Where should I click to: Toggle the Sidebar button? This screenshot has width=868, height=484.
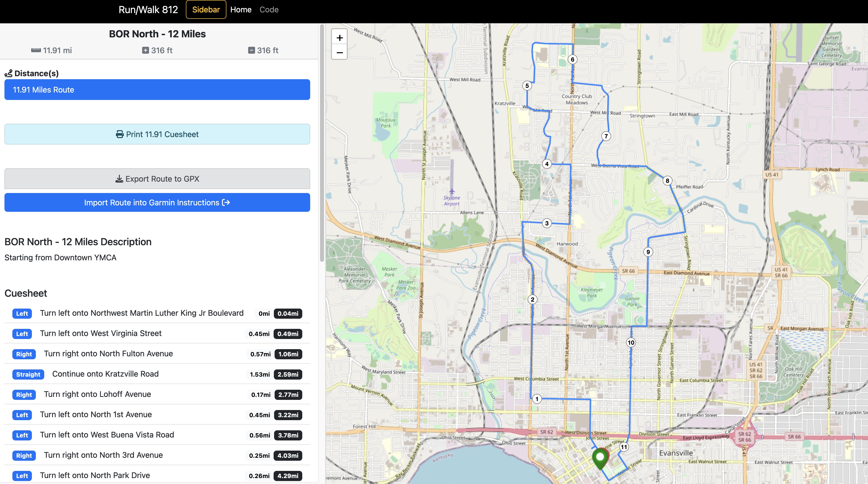point(206,10)
